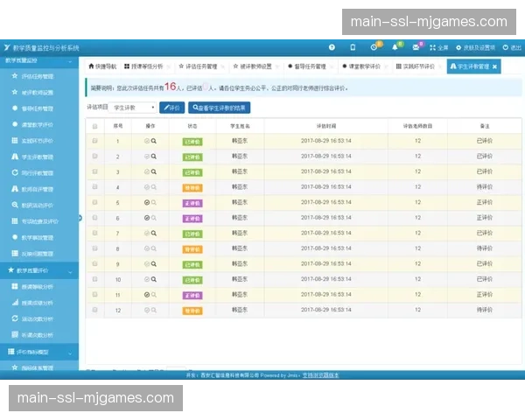525x420 pixels.
Task: Switch to the 快捷导航 tab
Action: click(x=101, y=66)
